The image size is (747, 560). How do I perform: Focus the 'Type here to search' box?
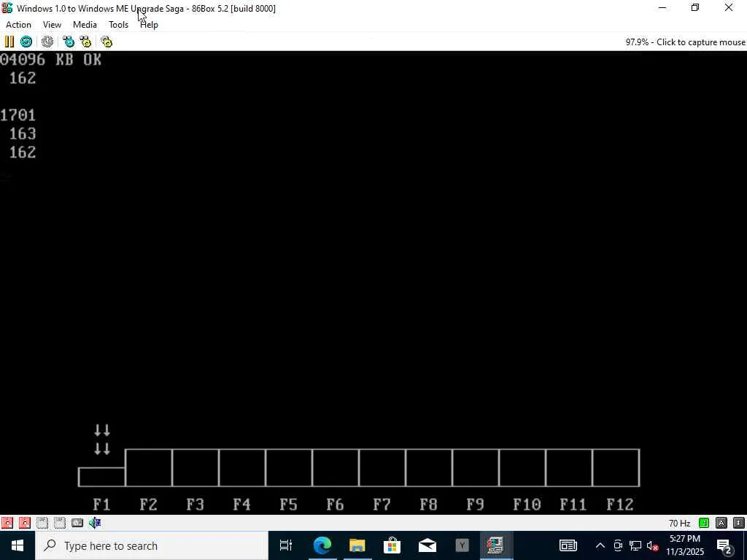click(x=152, y=545)
